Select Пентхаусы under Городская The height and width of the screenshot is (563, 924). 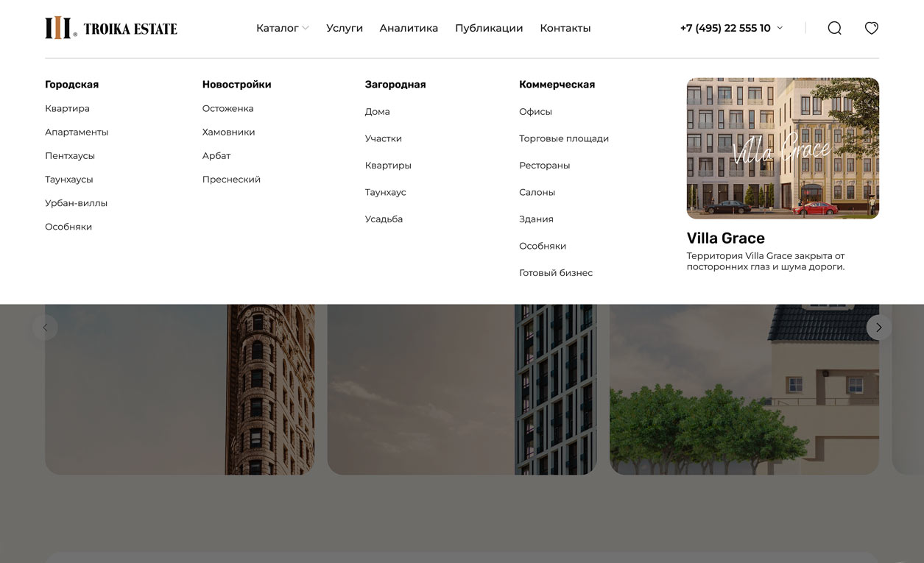[x=70, y=156]
